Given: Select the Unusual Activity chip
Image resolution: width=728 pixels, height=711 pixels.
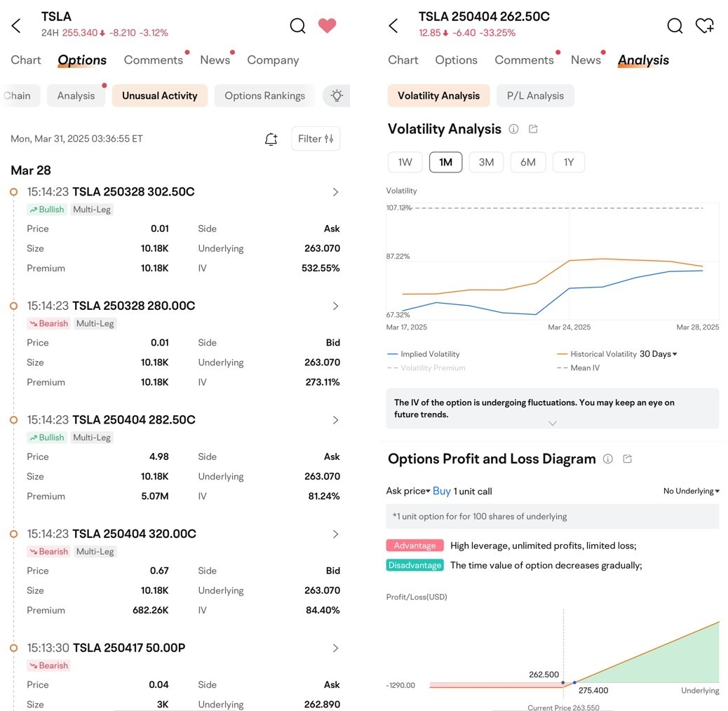Looking at the screenshot, I should click(x=160, y=95).
